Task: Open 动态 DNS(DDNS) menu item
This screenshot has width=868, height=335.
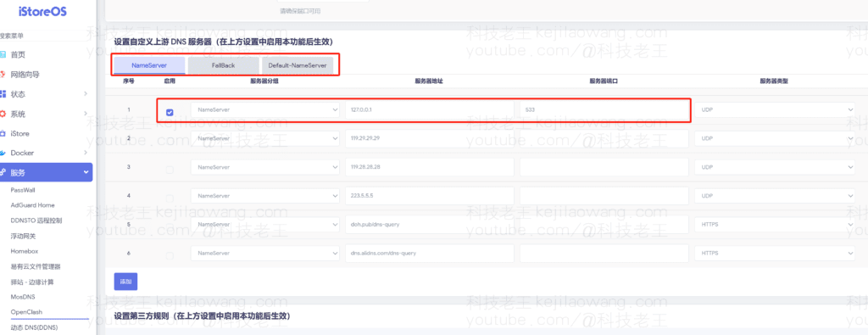Action: 34,327
